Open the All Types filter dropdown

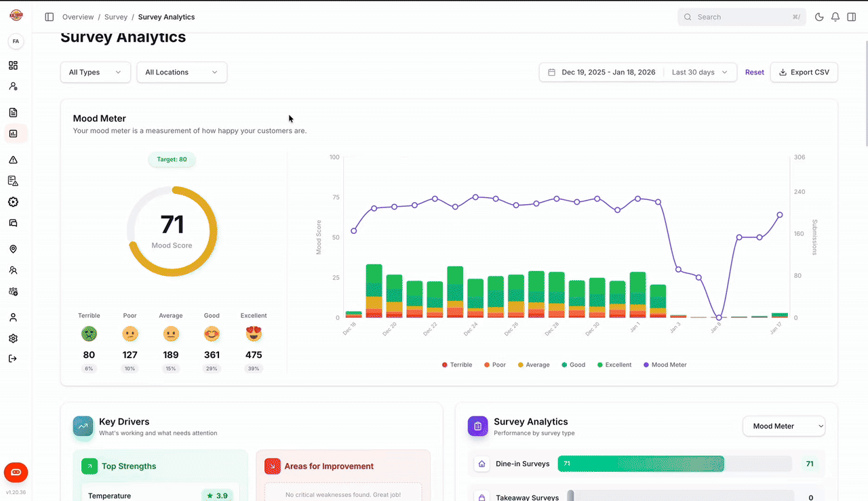(x=95, y=72)
